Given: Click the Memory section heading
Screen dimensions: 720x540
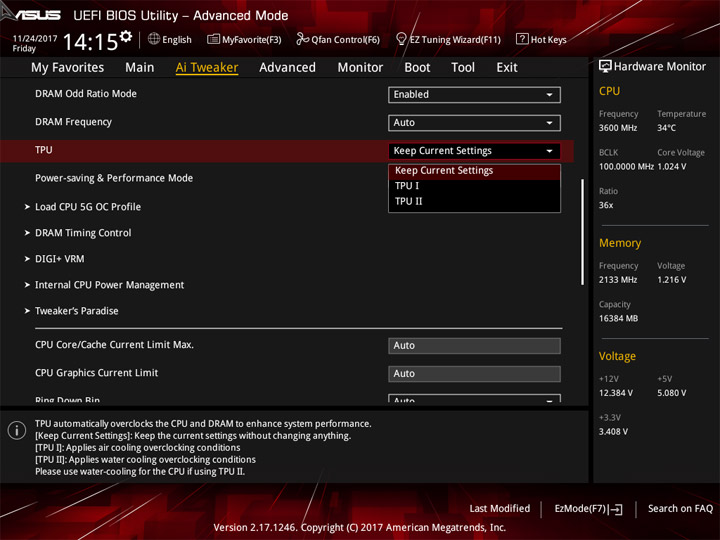Looking at the screenshot, I should [620, 243].
